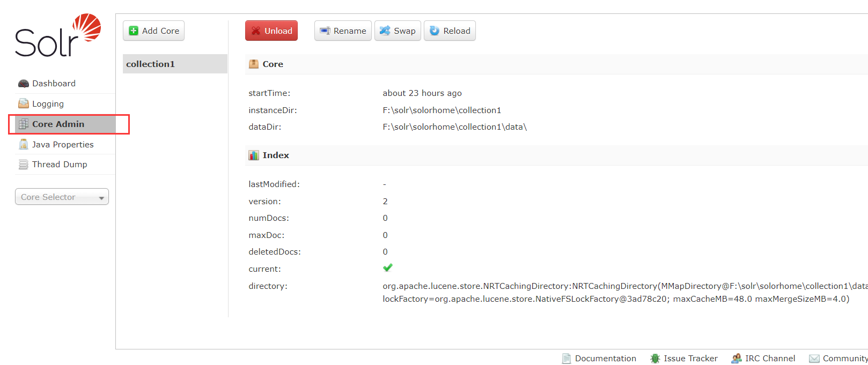
Task: Open Java Properties page
Action: pyautogui.click(x=63, y=145)
